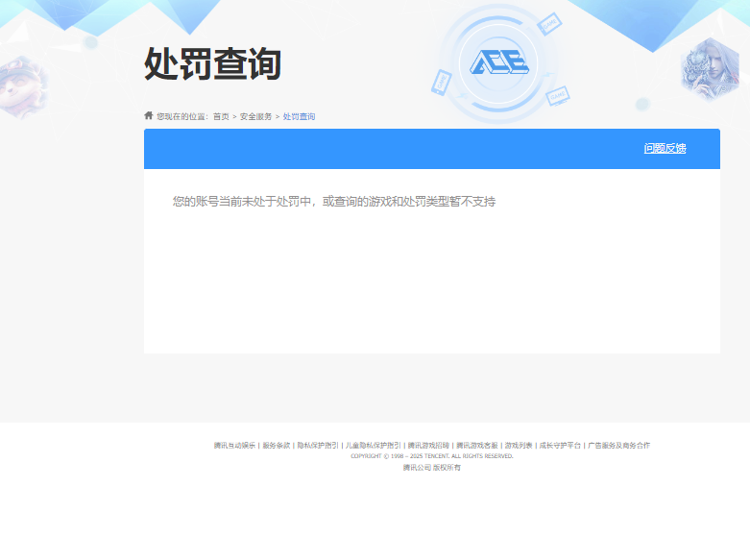Open 安全服务 breadcrumb link
Screen dimensions: 750x560
coord(255,116)
